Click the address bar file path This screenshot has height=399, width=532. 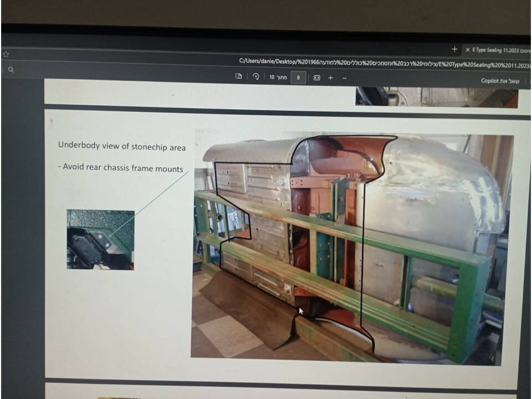[382, 63]
